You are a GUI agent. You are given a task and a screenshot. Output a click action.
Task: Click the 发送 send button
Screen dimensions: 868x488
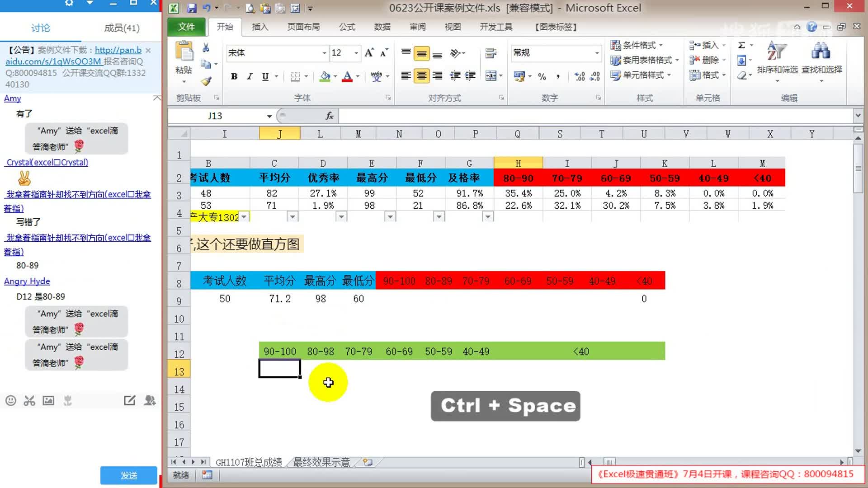pyautogui.click(x=129, y=475)
